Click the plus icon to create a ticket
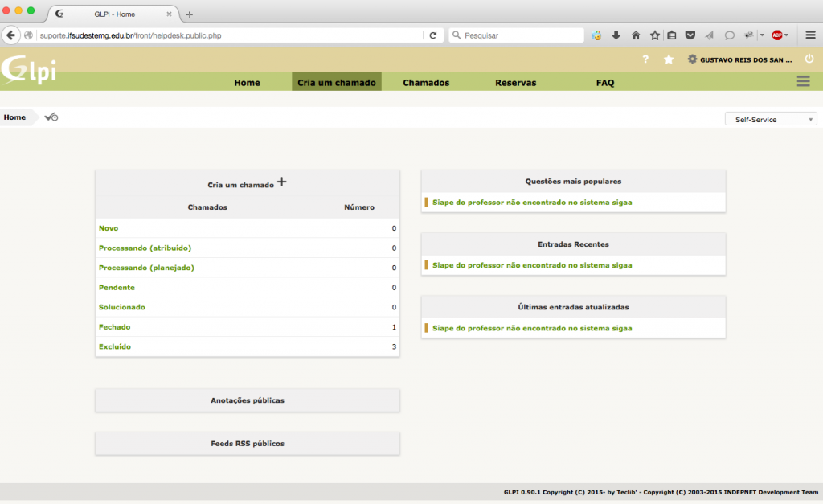 pos(282,182)
